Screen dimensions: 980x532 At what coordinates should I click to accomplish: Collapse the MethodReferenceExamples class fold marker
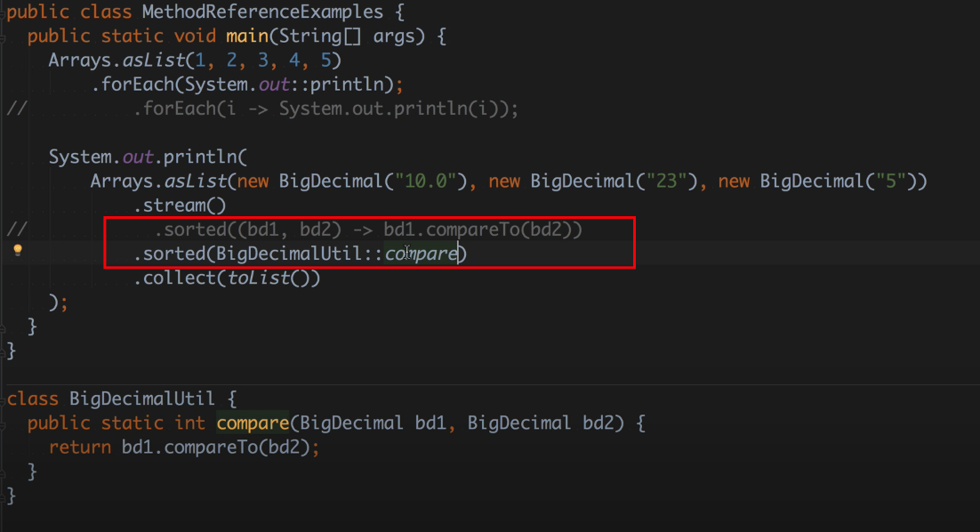3,13
